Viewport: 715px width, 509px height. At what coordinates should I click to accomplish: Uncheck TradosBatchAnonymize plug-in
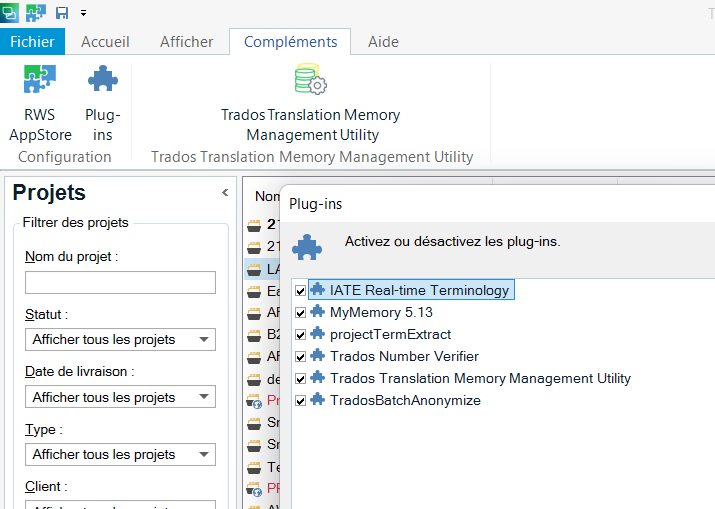(x=300, y=400)
